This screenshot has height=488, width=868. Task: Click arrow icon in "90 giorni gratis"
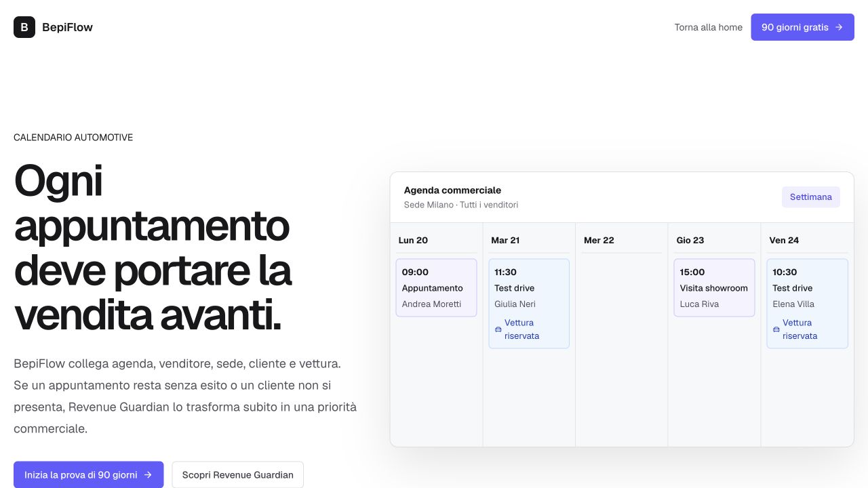click(839, 27)
